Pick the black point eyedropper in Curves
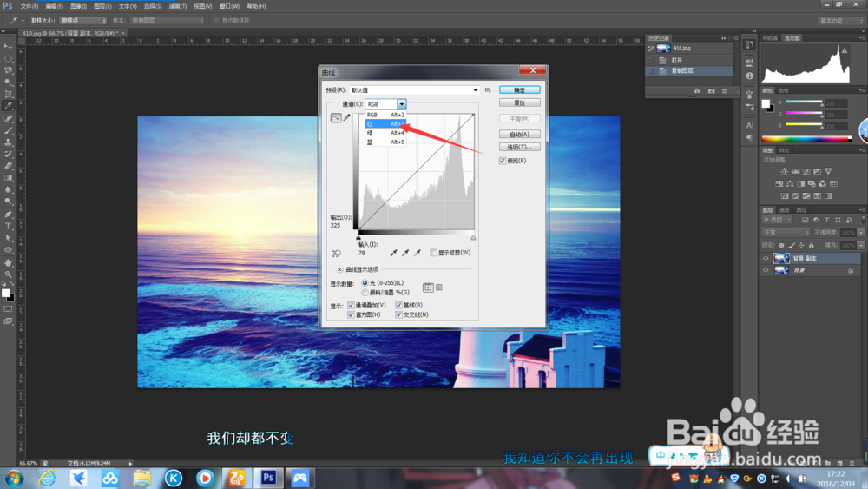 click(x=393, y=253)
